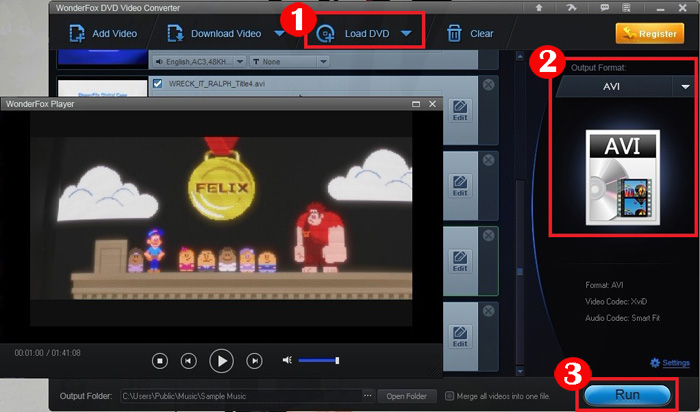Maximize the WonderFox Player window
Image resolution: width=700 pixels, height=412 pixels.
pos(416,104)
